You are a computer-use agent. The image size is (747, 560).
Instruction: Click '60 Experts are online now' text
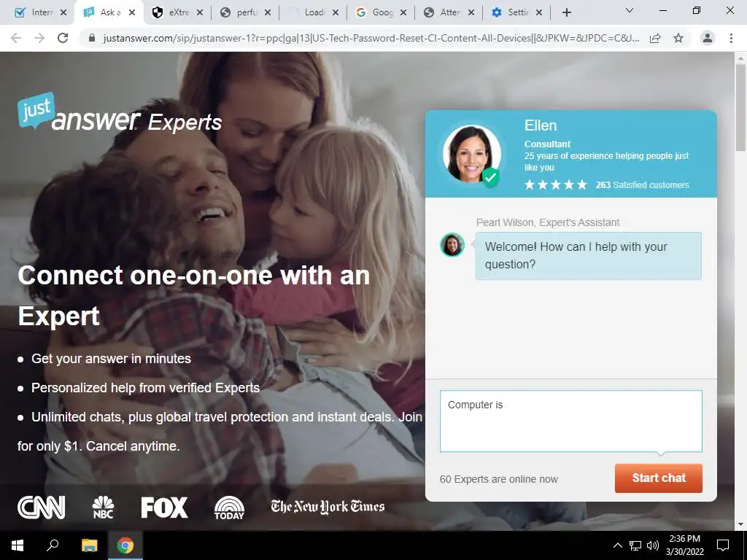(x=499, y=479)
